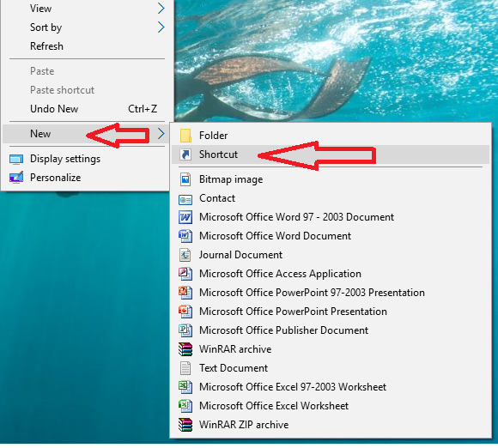Click the Access Application icon
The image size is (498, 448).
click(x=185, y=274)
